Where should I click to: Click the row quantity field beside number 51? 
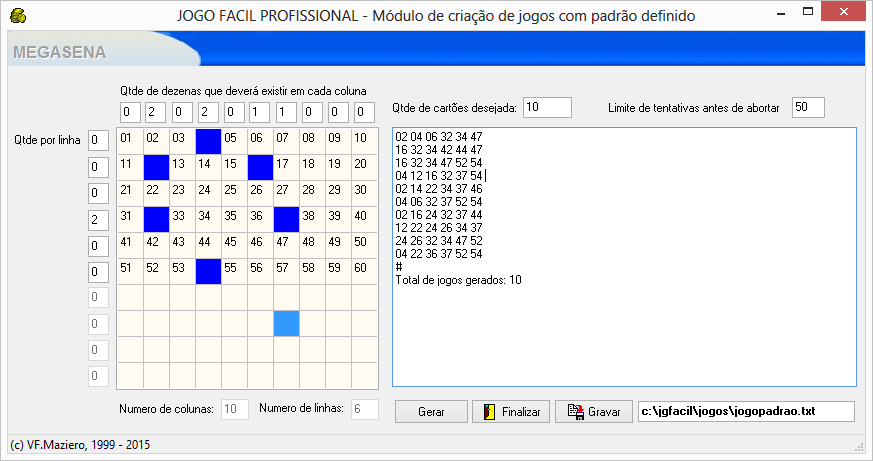click(99, 272)
